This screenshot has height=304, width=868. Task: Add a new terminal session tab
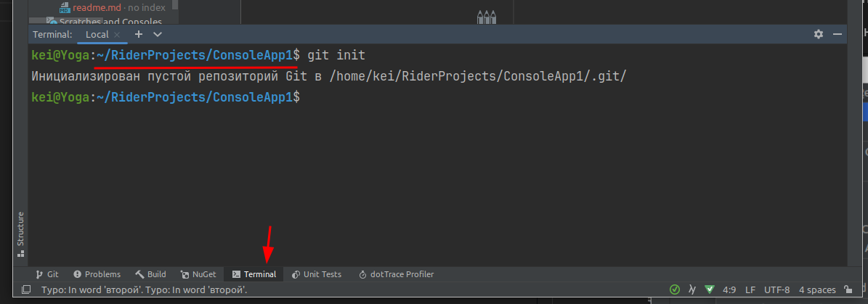click(x=139, y=34)
